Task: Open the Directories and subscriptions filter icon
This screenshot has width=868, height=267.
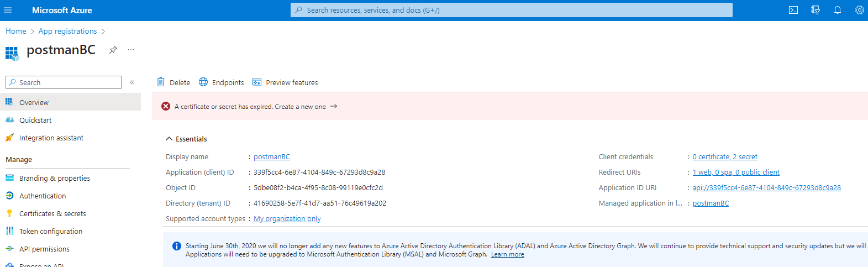Action: 816,10
